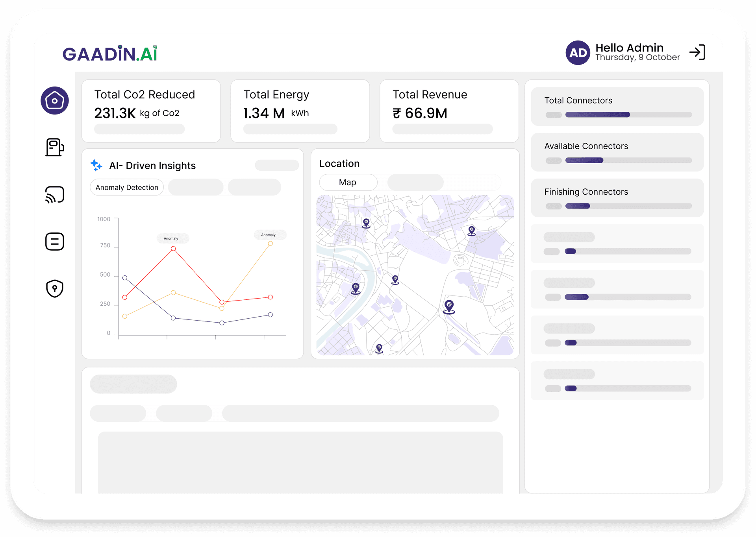Switch to the Map tab in Location panel

click(348, 182)
